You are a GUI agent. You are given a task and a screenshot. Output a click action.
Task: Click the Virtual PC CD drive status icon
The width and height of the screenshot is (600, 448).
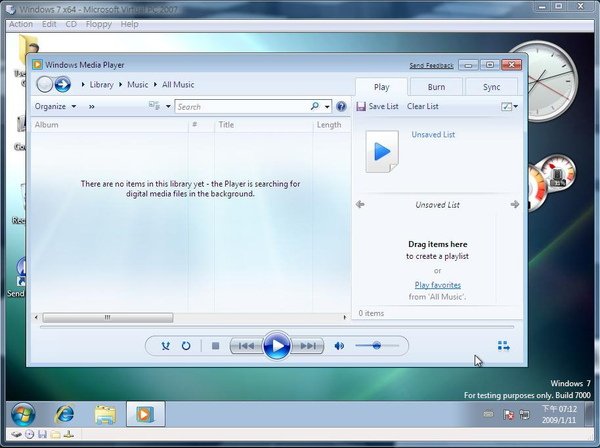pyautogui.click(x=29, y=434)
